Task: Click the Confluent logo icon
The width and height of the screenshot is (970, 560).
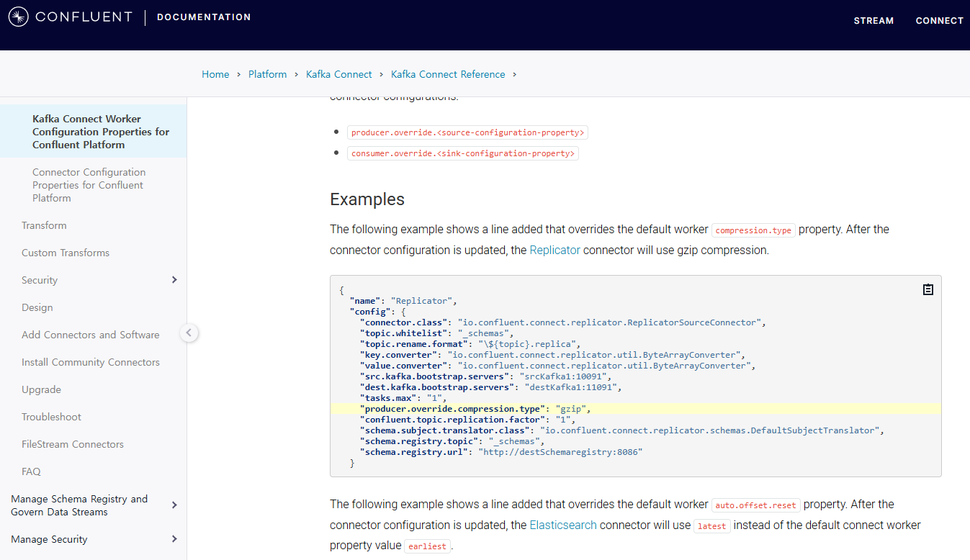Action: 18,17
